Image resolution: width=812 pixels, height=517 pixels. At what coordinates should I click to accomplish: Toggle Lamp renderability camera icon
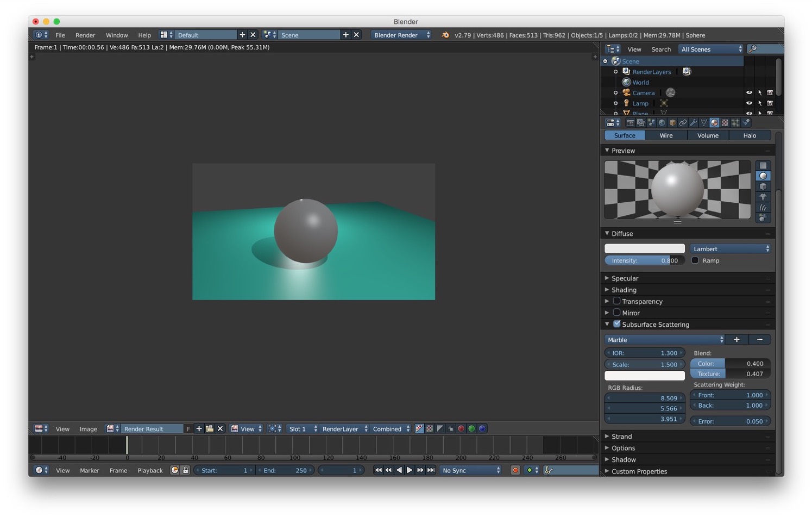(x=770, y=103)
